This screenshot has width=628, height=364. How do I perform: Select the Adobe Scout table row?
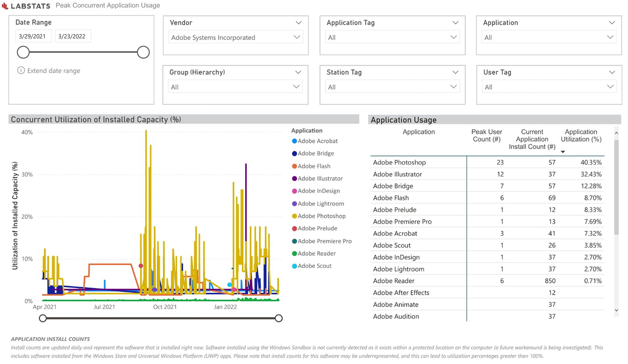click(x=487, y=245)
